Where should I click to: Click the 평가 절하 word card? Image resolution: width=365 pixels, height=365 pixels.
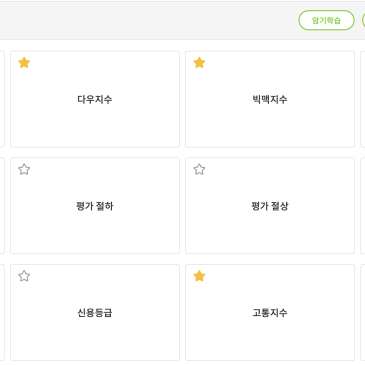(95, 206)
